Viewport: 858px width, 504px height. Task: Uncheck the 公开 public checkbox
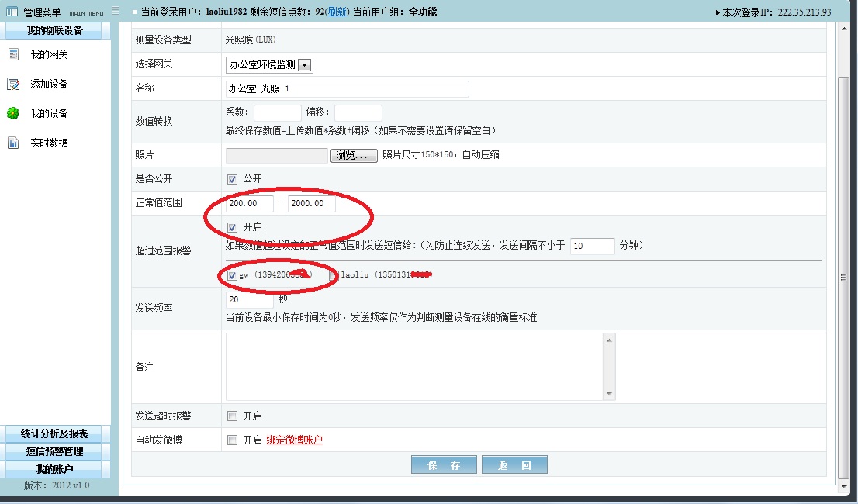pyautogui.click(x=232, y=179)
